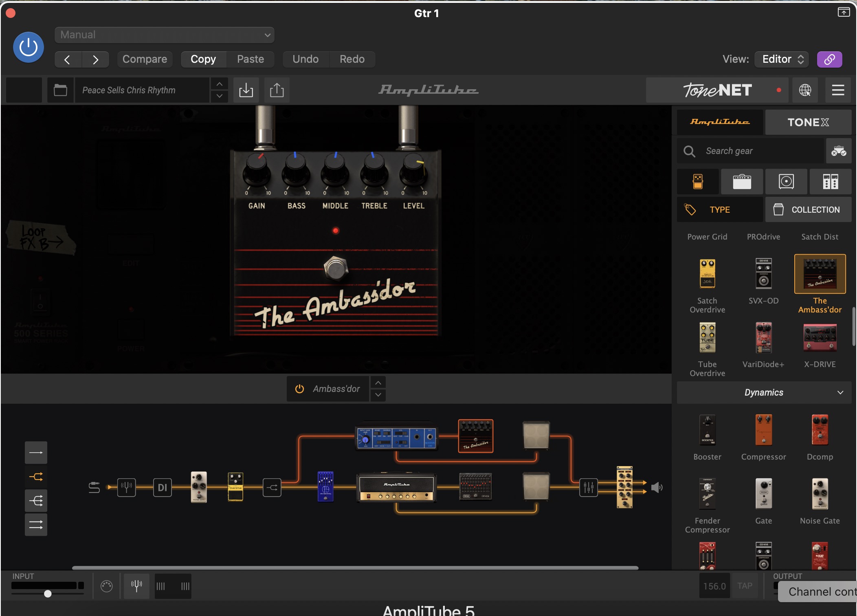Click the mixer block in signal chain
857x616 pixels.
click(589, 487)
